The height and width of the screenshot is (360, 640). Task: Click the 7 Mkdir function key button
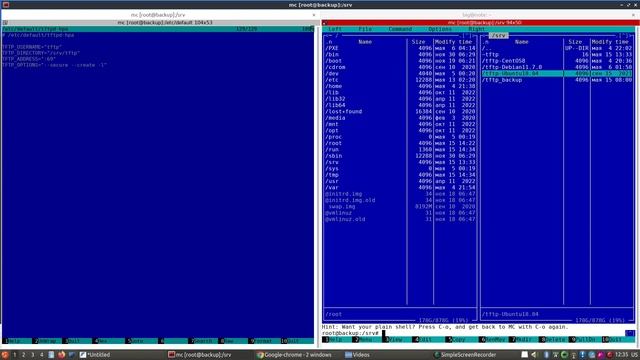523,340
